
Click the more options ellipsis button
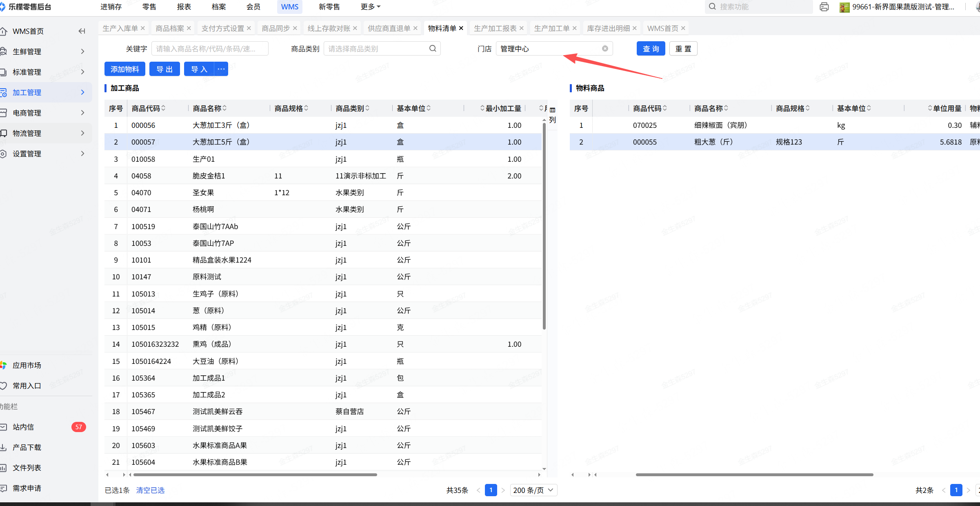click(221, 69)
